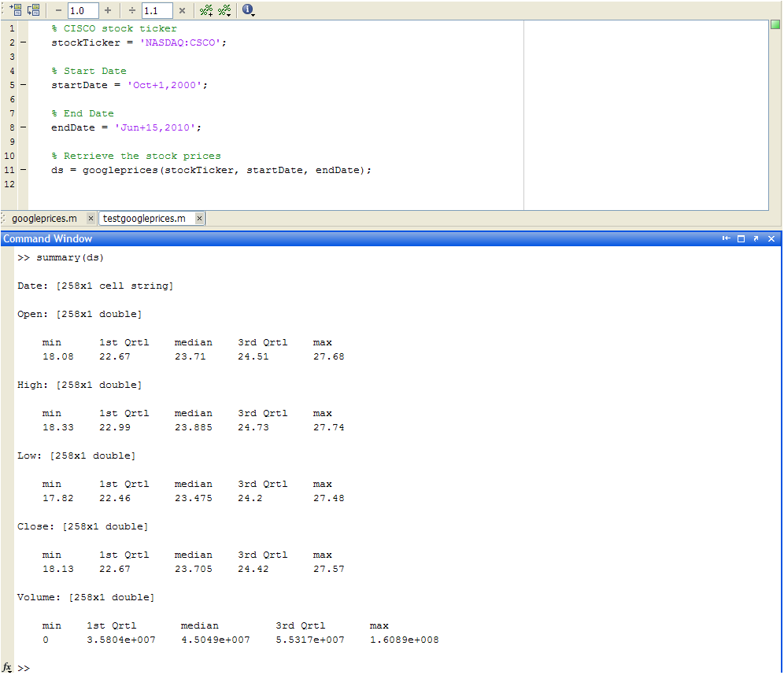Select the testgoogleprices.m tab
The image size is (784, 675).
(144, 219)
